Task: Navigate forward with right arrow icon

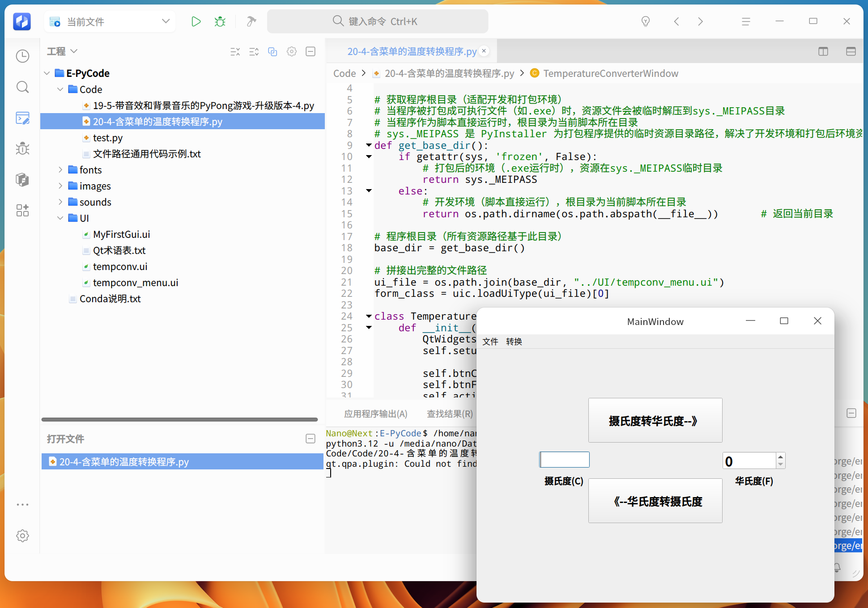Action: [x=701, y=21]
